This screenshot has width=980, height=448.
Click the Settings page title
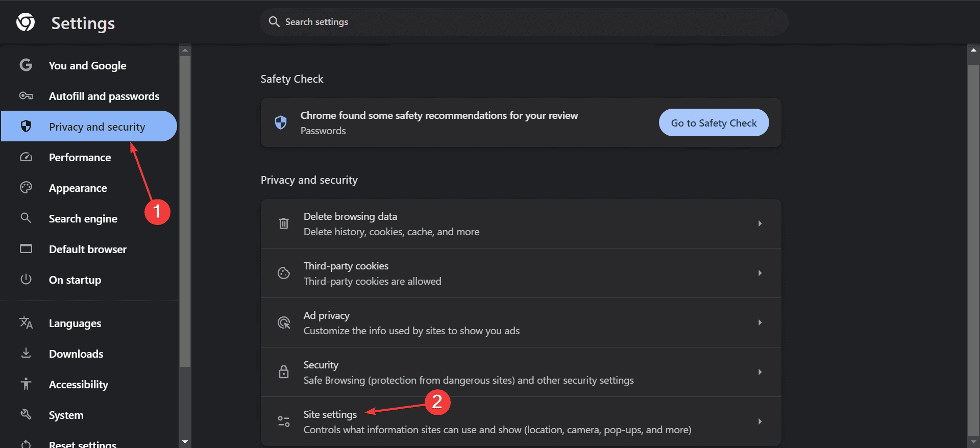83,23
